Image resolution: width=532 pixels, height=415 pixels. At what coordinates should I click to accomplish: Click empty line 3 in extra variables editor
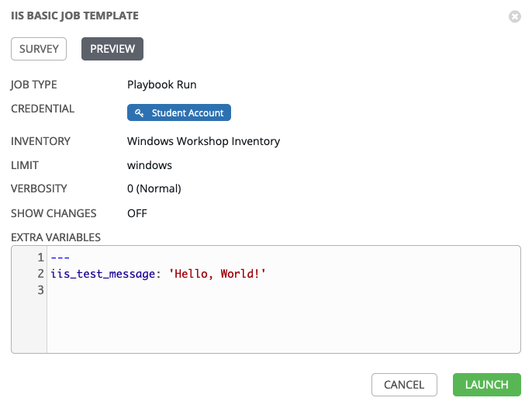tap(233, 290)
